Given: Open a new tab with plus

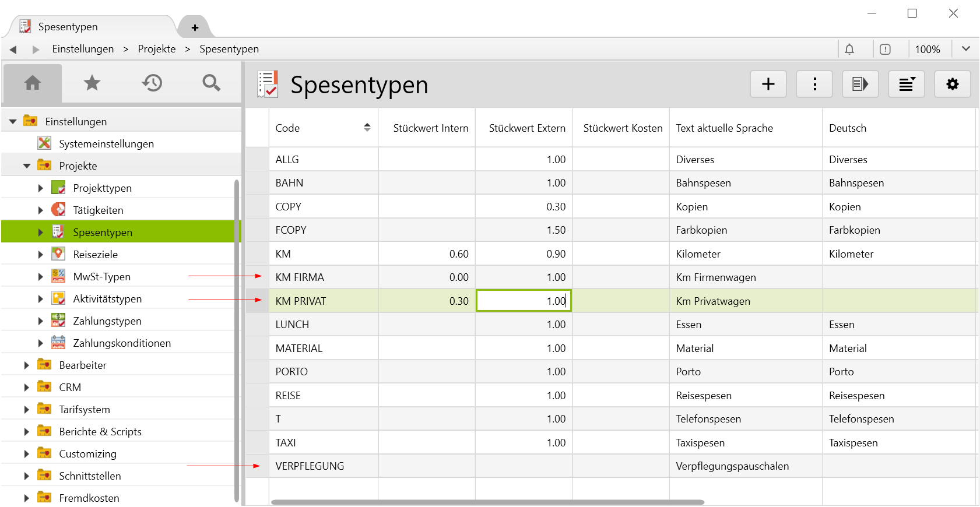Looking at the screenshot, I should click(x=195, y=27).
